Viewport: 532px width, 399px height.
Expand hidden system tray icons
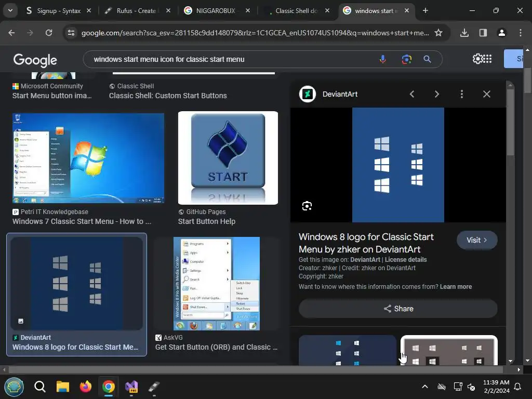425,387
